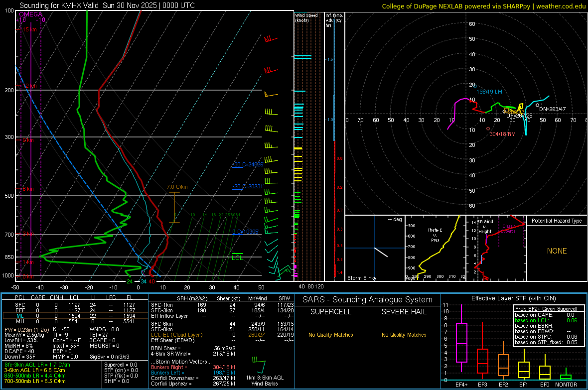This screenshot has width=588, height=390.
Task: Click the Theta-E v. Pres label
Action: [435, 235]
